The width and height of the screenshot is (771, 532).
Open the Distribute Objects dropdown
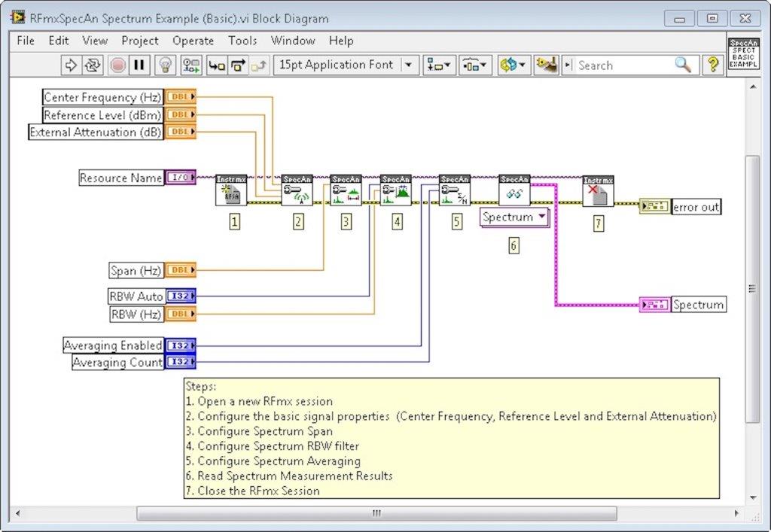click(475, 65)
